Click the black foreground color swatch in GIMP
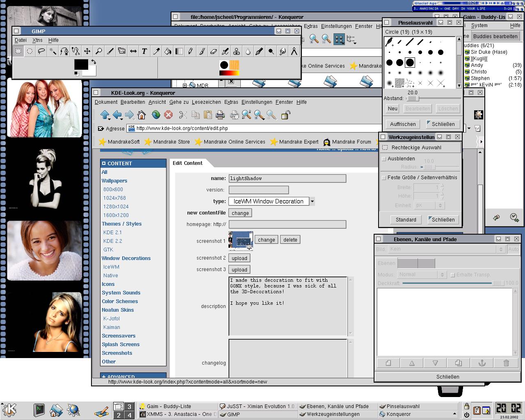The image size is (525, 420). 81,65
